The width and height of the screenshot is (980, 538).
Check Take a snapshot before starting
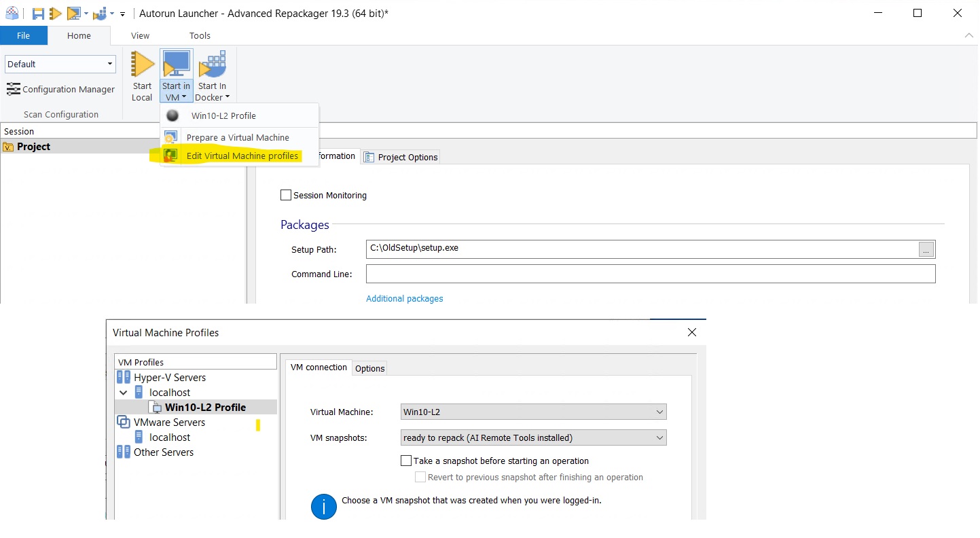tap(406, 461)
